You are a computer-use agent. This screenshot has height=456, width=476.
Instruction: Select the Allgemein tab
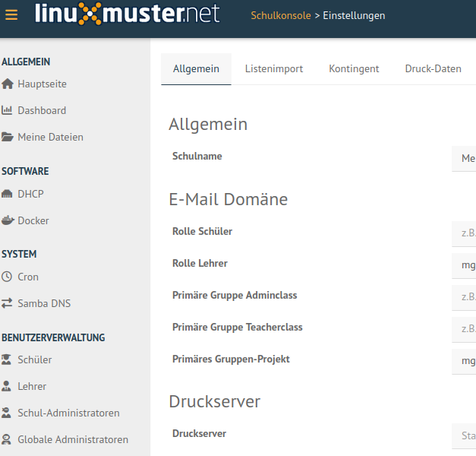196,68
